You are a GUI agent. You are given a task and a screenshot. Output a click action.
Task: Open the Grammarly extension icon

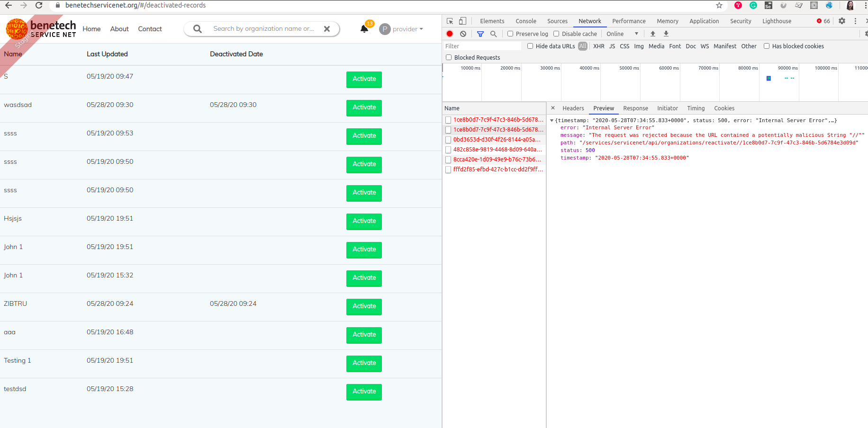pyautogui.click(x=753, y=5)
